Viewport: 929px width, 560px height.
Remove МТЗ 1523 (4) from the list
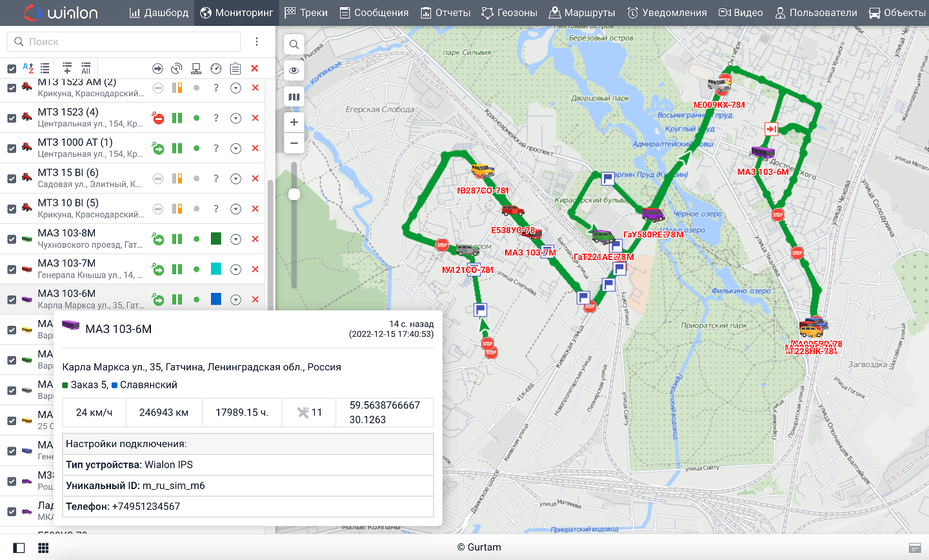(x=255, y=118)
